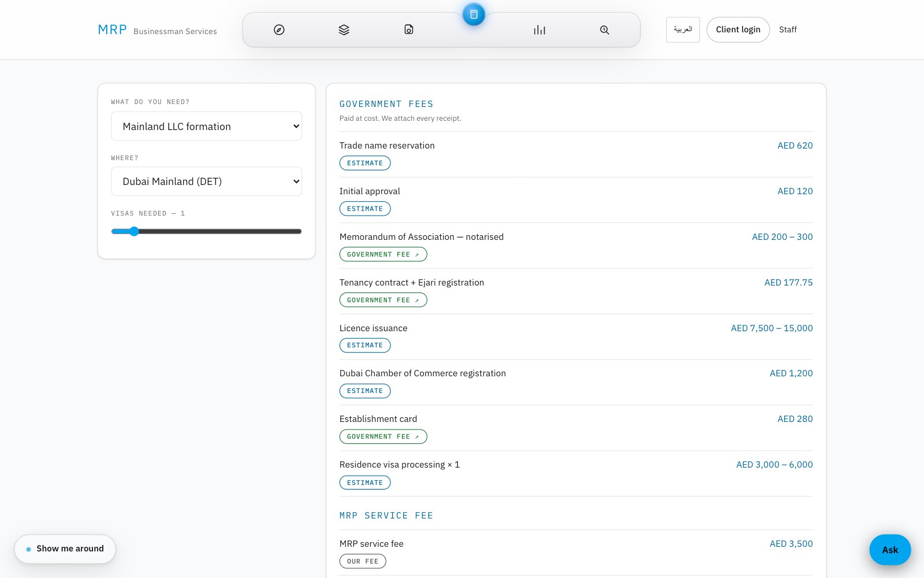Open Government Fee link under Memorandum of Association
924x578 pixels.
(383, 254)
